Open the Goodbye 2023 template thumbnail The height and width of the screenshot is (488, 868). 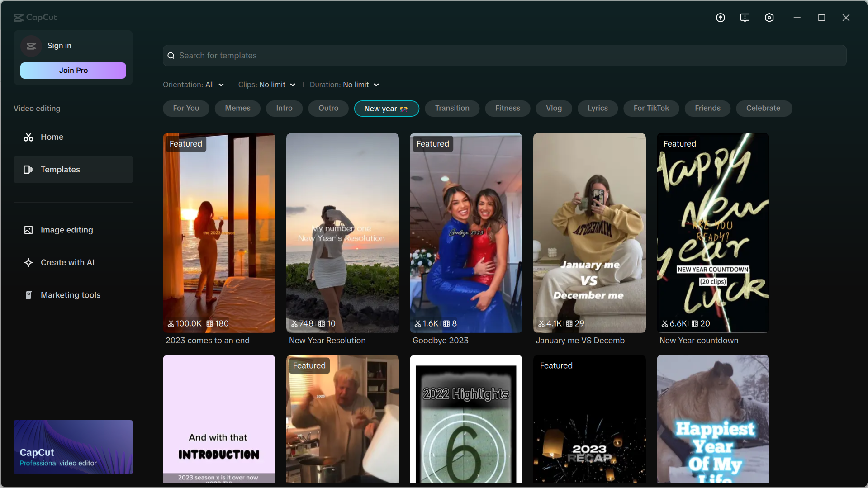(466, 233)
